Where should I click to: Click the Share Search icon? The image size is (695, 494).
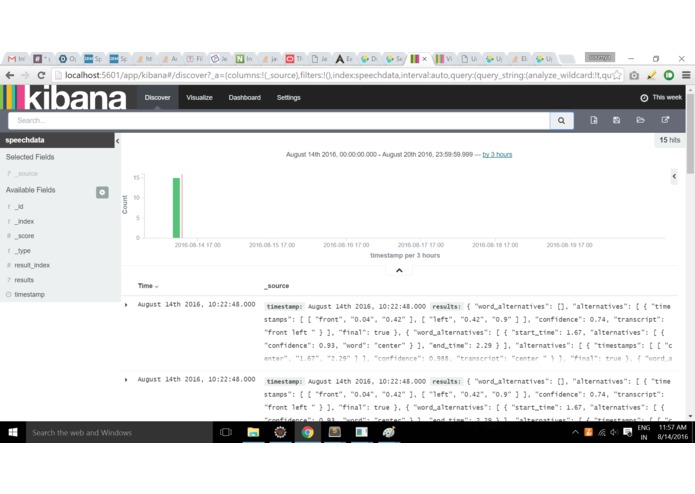coord(665,120)
